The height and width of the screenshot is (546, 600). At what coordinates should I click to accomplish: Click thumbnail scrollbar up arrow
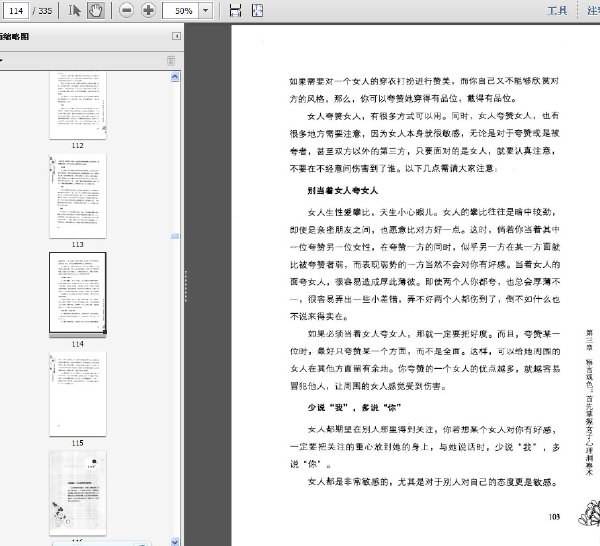coord(175,77)
